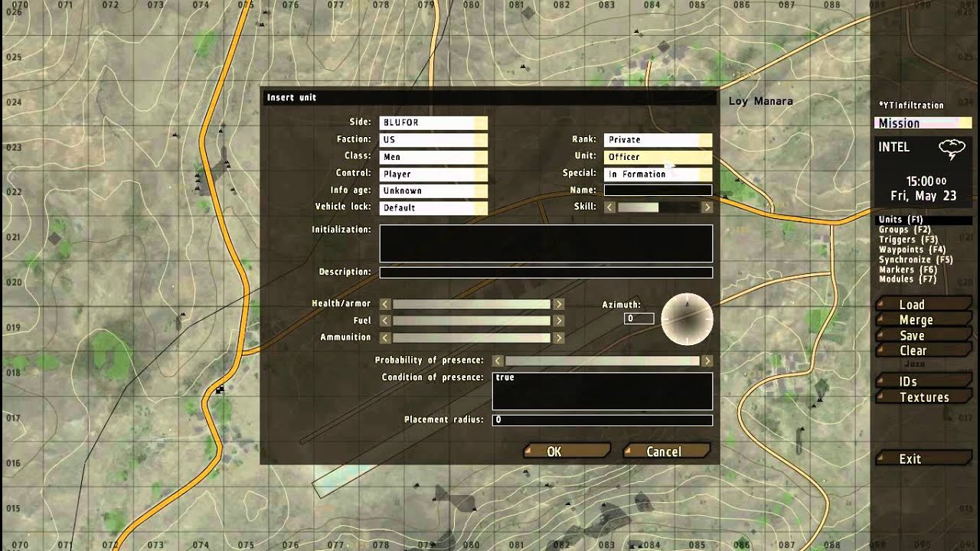Image resolution: width=980 pixels, height=551 pixels.
Task: Expand the Info age dropdown
Action: 433,191
